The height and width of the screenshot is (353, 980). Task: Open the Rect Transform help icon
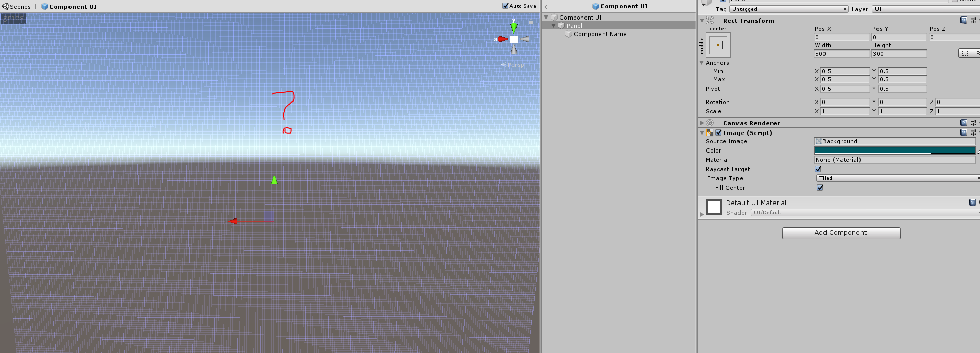pos(964,20)
